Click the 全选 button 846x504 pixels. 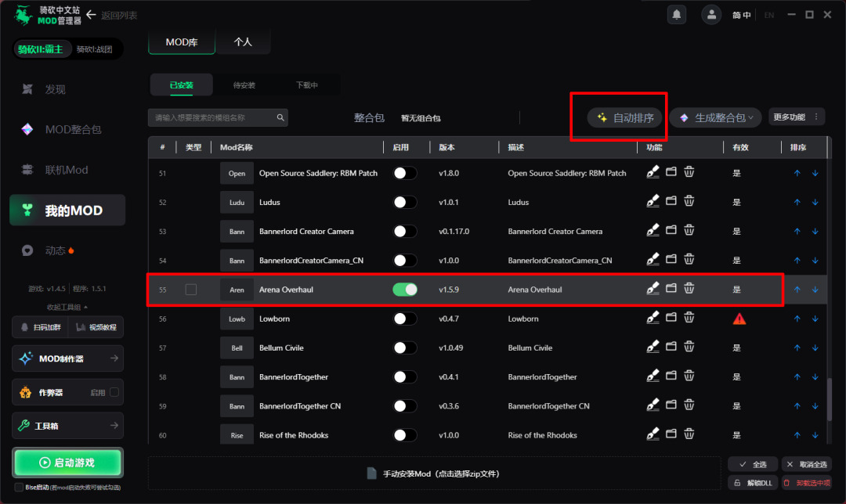click(x=753, y=464)
